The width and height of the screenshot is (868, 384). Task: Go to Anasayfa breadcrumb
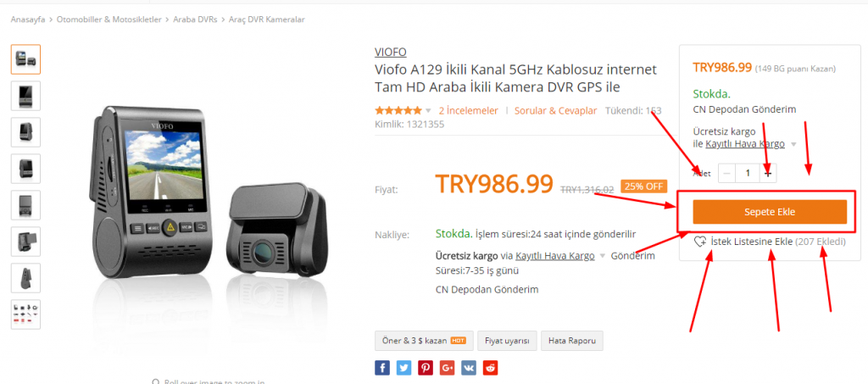(28, 19)
